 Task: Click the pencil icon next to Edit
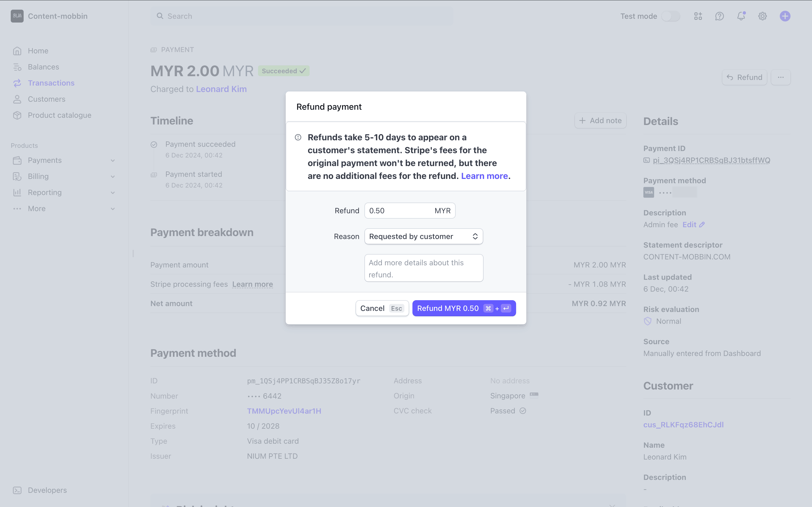(x=702, y=225)
